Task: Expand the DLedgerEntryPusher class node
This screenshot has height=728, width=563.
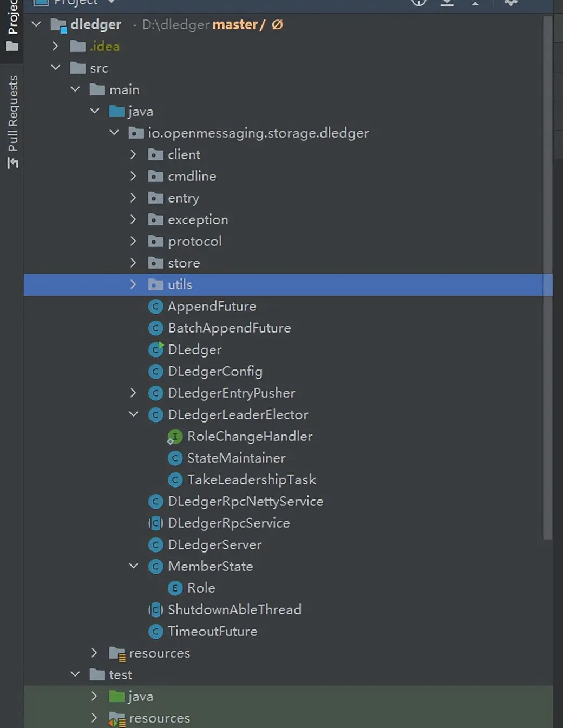Action: pos(134,393)
